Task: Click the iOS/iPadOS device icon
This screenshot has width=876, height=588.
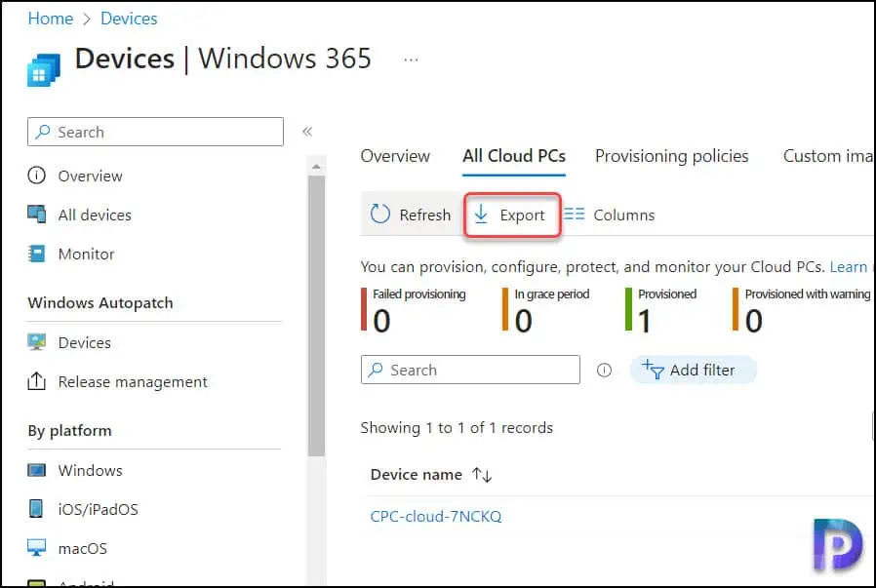Action: tap(36, 509)
